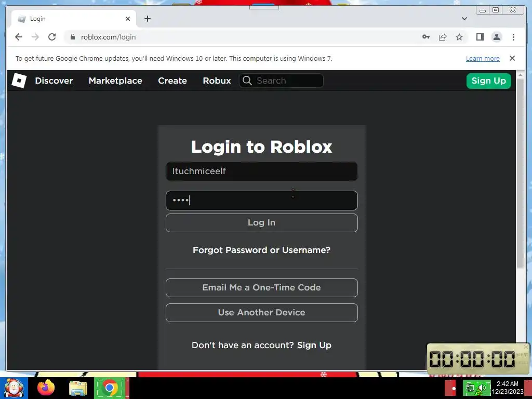Dismiss the Chrome update notification bar
This screenshot has width=532, height=399.
512,58
